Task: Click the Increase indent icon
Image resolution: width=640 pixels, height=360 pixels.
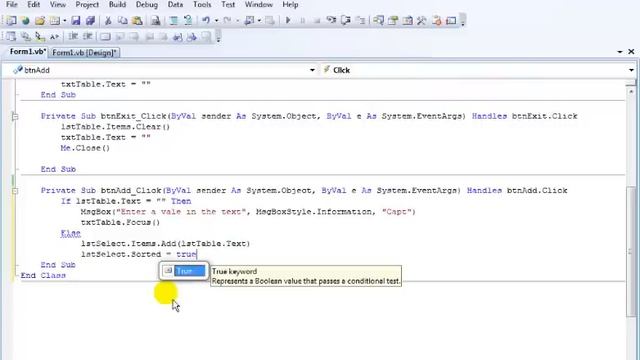Action: click(x=88, y=36)
